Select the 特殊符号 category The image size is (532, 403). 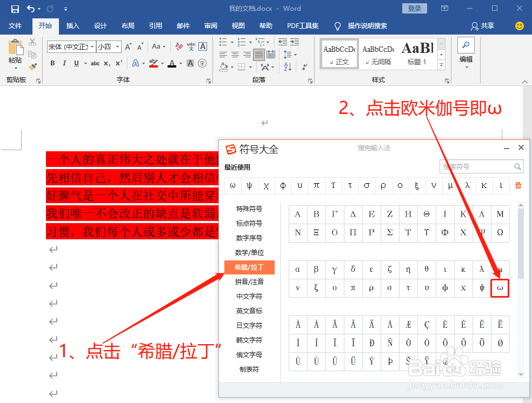pyautogui.click(x=249, y=209)
